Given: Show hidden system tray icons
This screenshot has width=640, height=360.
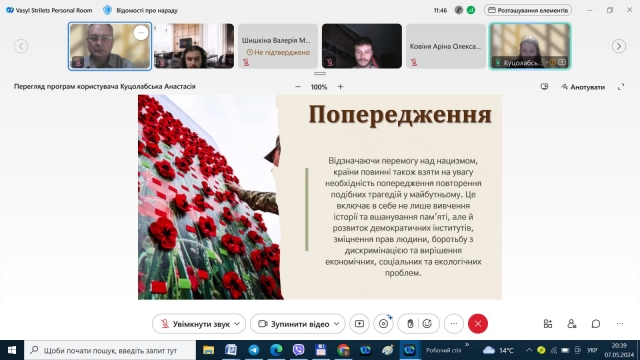Looking at the screenshot, I should 529,350.
